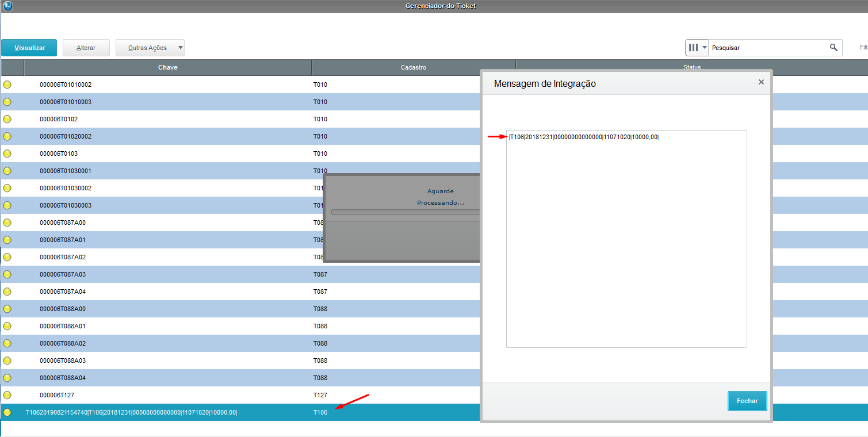Select row 000006T087A03
The width and height of the screenshot is (868, 437).
[x=63, y=274]
